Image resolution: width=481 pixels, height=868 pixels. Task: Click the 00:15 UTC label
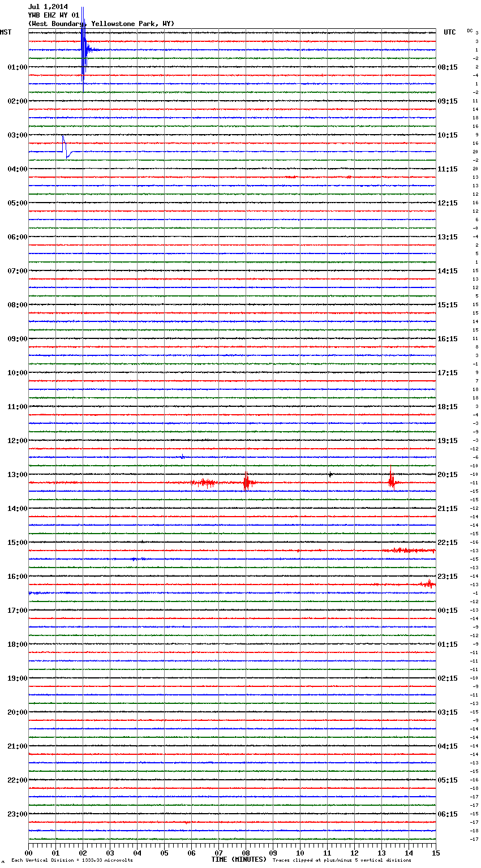pyautogui.click(x=448, y=610)
